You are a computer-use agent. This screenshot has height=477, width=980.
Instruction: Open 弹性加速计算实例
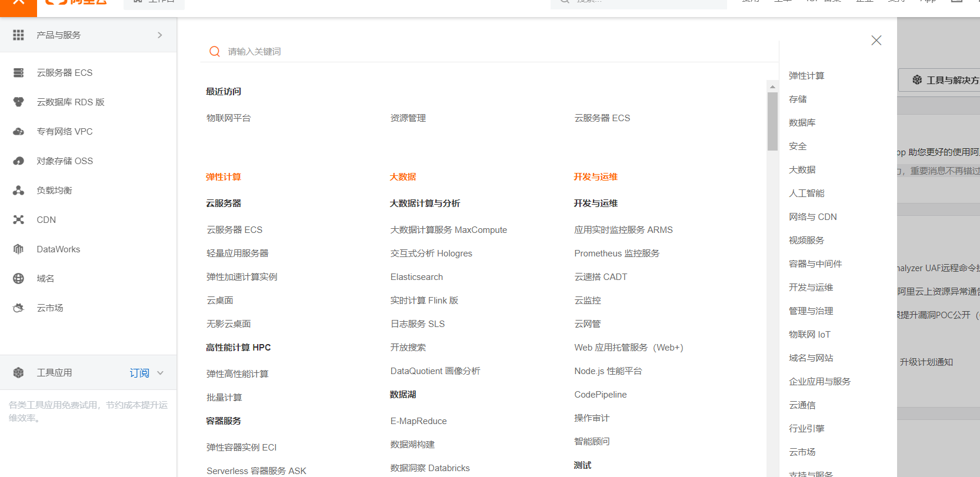tap(242, 277)
